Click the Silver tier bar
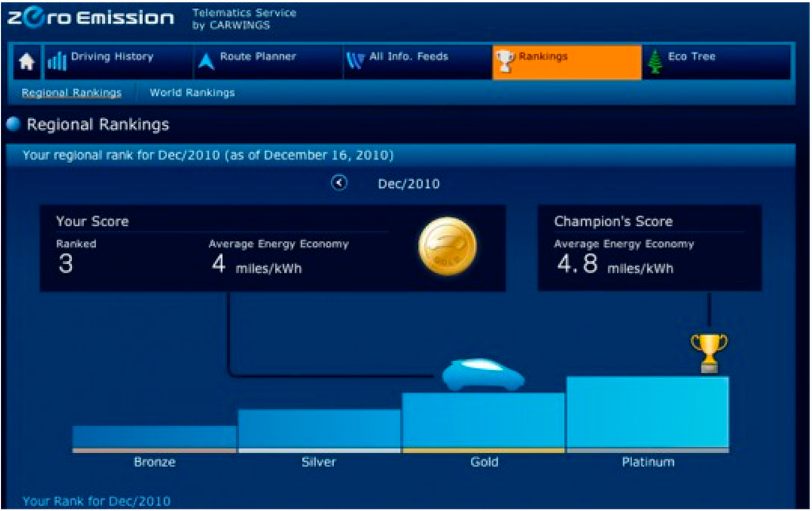This screenshot has height=511, width=812. 319,429
